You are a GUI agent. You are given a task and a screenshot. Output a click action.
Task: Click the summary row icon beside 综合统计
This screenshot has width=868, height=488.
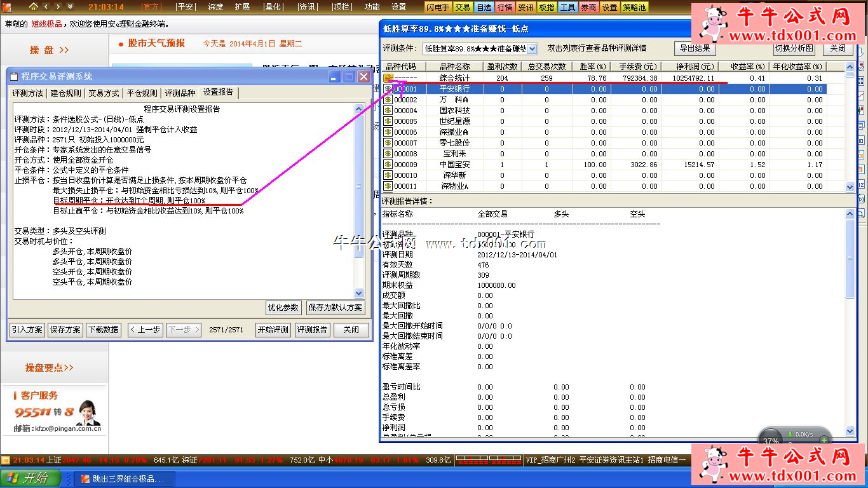pos(388,78)
